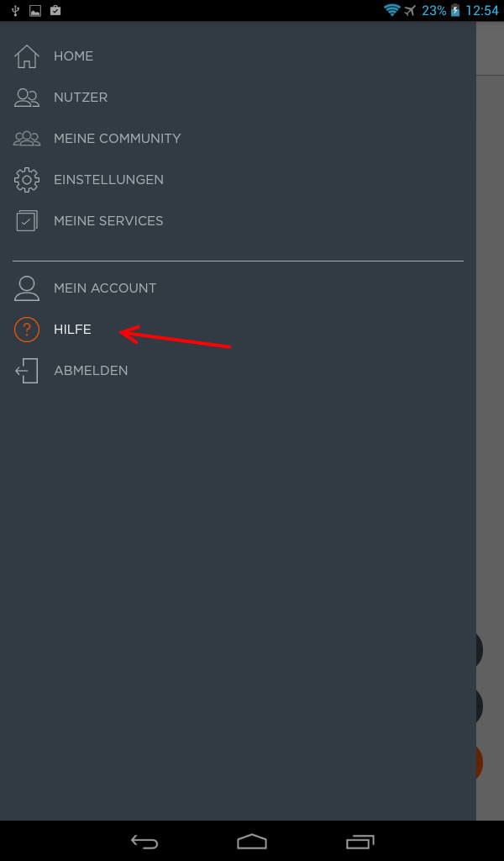
Task: Tap the person icon for Mein Account
Action: click(x=26, y=288)
